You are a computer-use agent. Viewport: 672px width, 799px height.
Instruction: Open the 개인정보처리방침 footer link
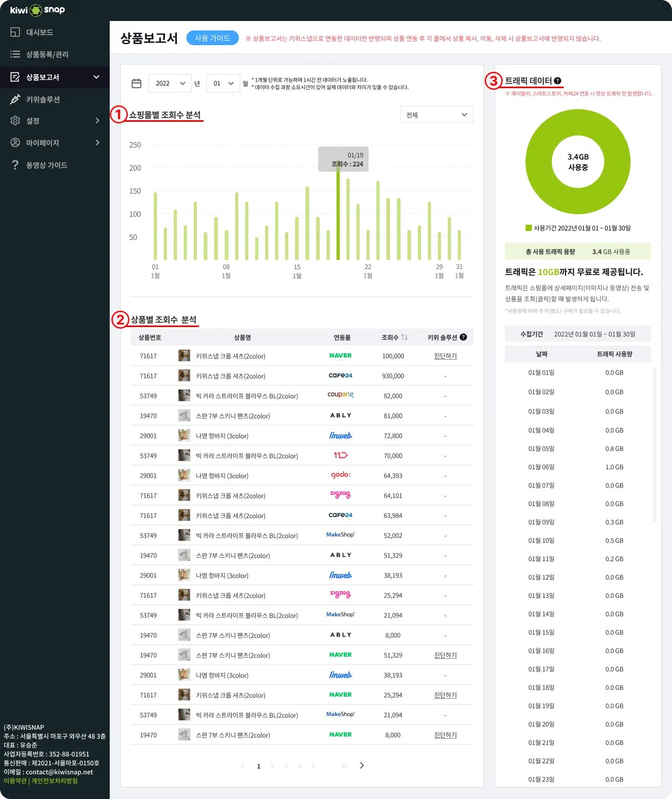55,781
